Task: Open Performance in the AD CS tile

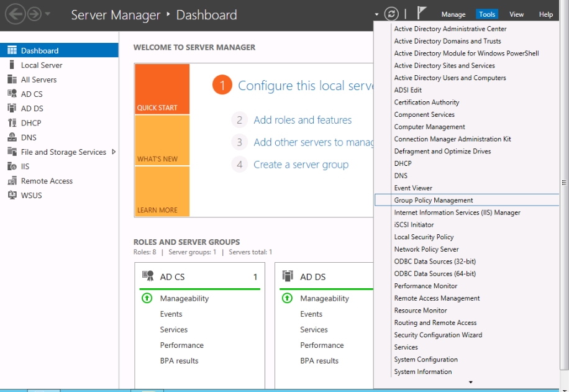Action: 182,345
